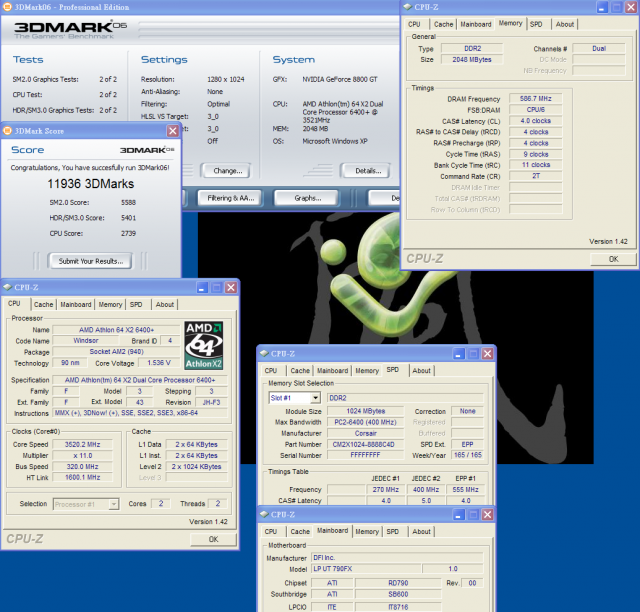Image resolution: width=640 pixels, height=612 pixels.
Task: Select CPU tab in CPU-Z Memory window
Action: 414,24
